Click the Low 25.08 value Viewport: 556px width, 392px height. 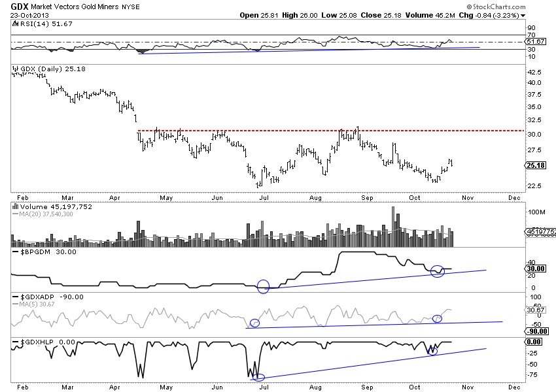coord(339,15)
